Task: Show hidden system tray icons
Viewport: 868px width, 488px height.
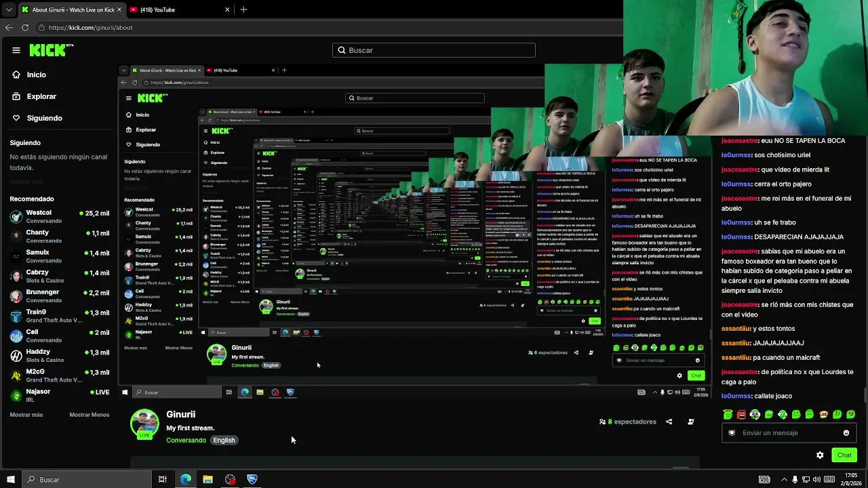Action: click(784, 479)
